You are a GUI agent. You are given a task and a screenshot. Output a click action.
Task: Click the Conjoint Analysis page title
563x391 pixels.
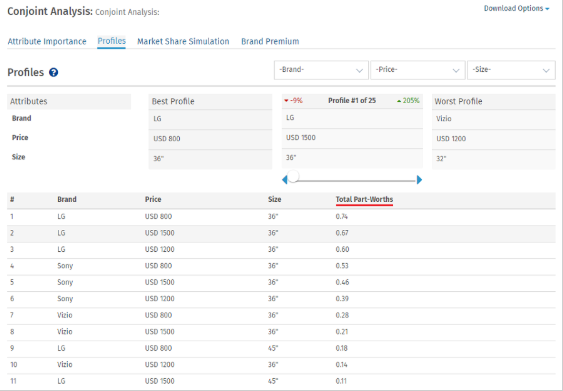pyautogui.click(x=50, y=11)
